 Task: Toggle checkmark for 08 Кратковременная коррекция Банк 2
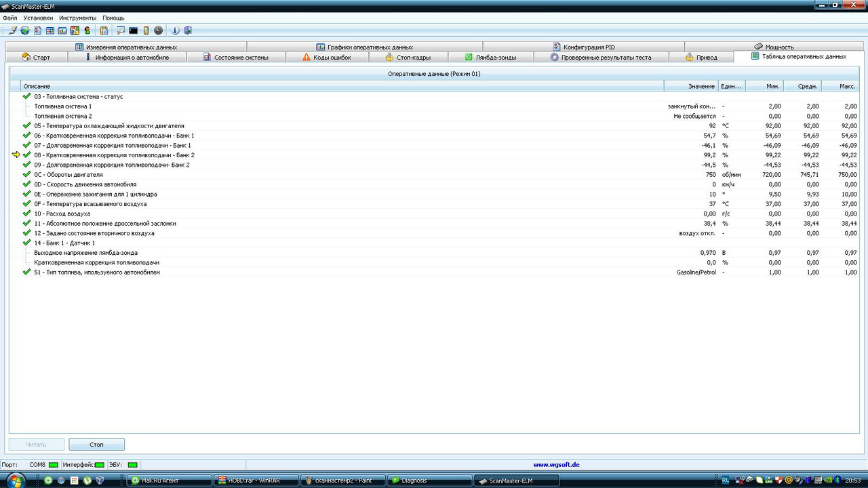[x=27, y=155]
